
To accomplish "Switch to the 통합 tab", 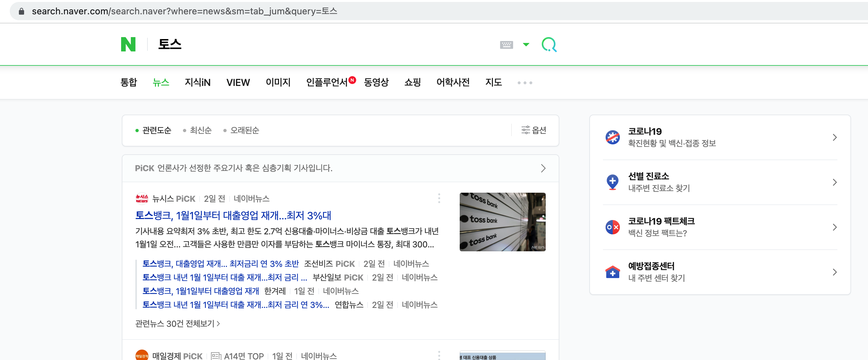I will pos(129,82).
